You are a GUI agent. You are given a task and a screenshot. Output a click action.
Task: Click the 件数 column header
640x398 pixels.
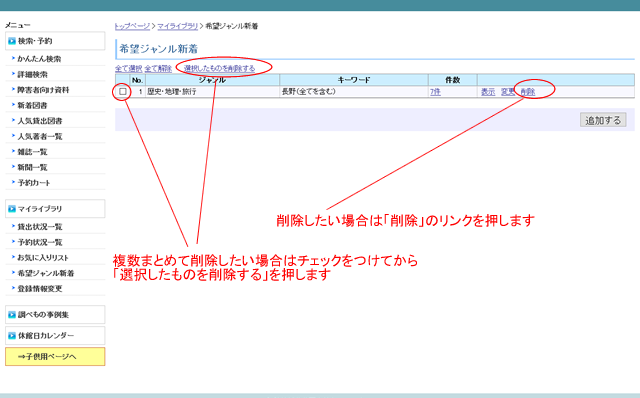tap(453, 80)
